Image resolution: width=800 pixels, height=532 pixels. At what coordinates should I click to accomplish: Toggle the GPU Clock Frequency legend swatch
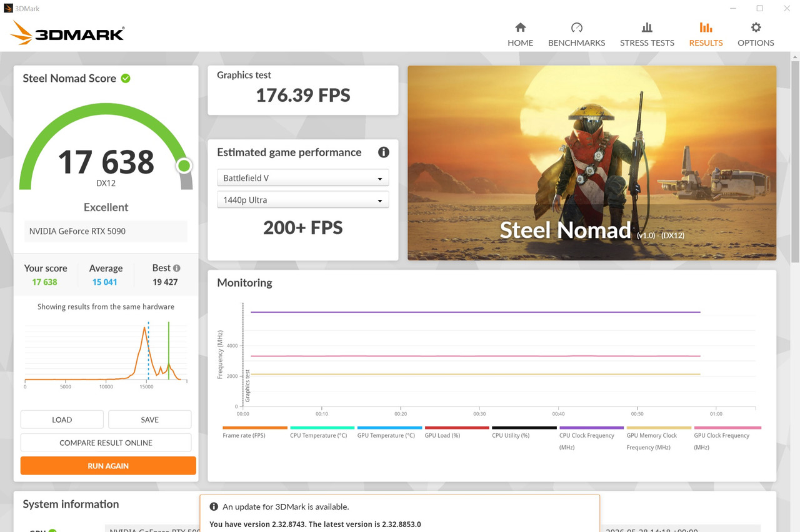click(x=727, y=428)
